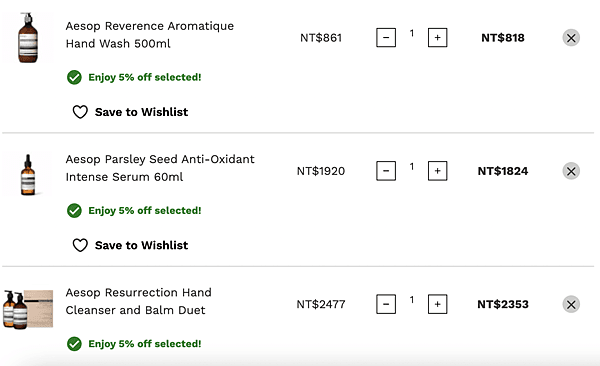
Task: View Parsley Seed Serum dropper thumbnail
Action: click(28, 174)
